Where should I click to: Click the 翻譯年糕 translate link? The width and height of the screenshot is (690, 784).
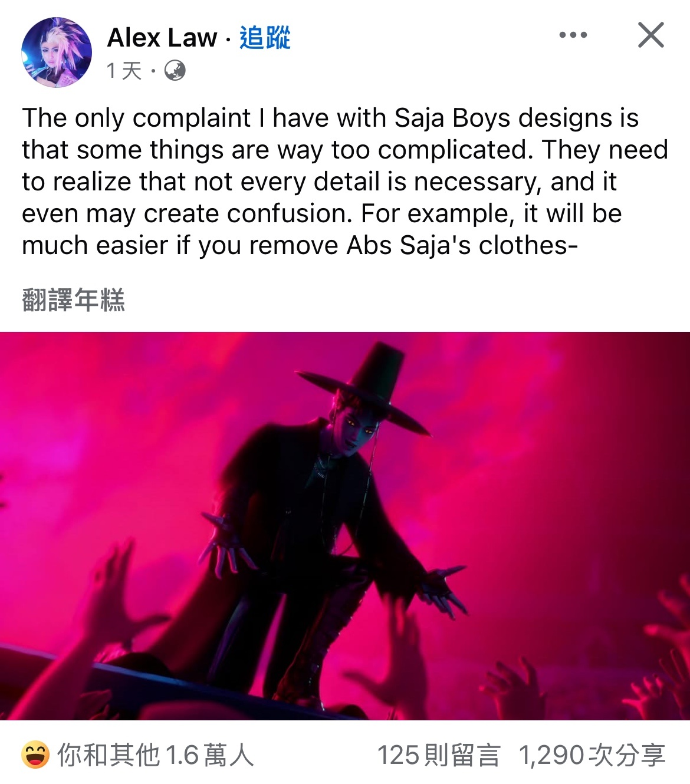coord(73,300)
